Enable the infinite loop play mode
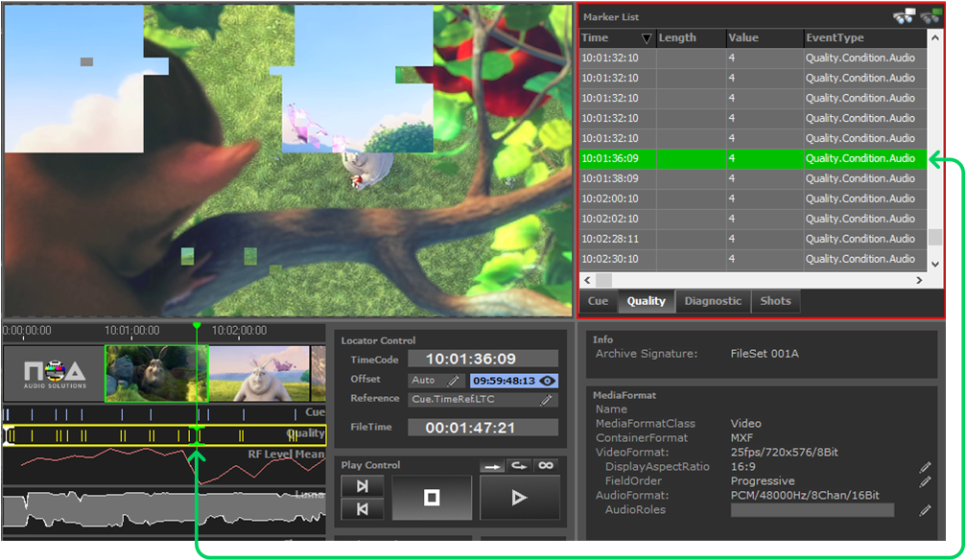 (546, 466)
